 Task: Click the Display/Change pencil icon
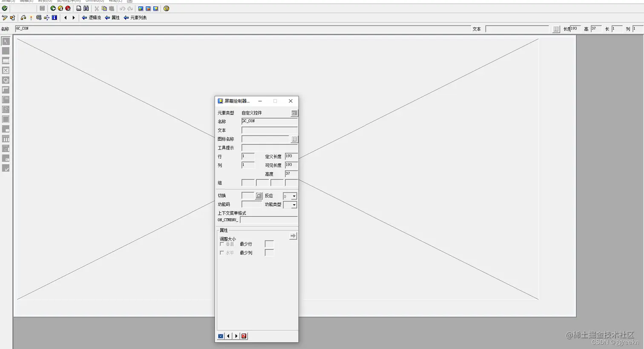(5, 17)
